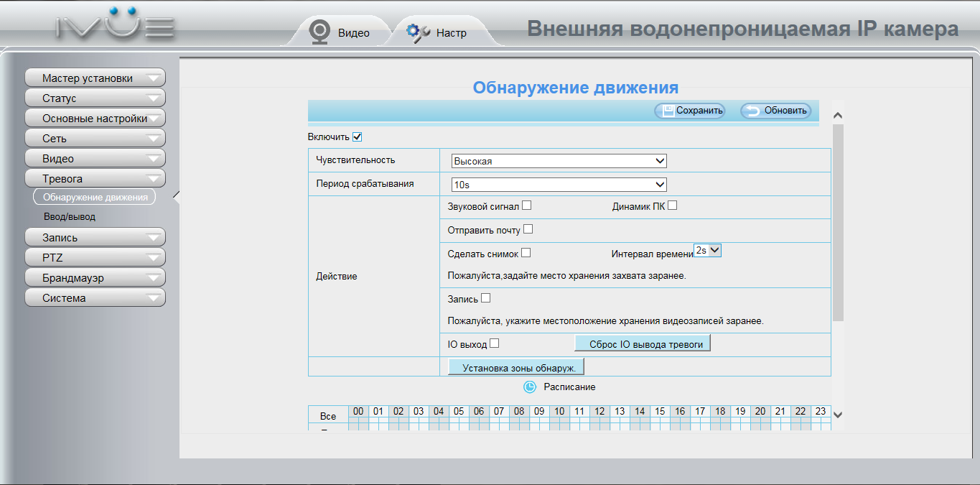Screen dimensions: 980x485
Task: Open the Тревога sidebar section
Action: click(95, 179)
